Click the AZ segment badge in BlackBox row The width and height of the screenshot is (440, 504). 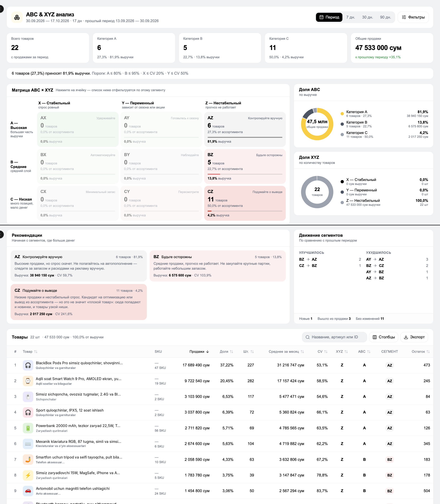(x=389, y=365)
